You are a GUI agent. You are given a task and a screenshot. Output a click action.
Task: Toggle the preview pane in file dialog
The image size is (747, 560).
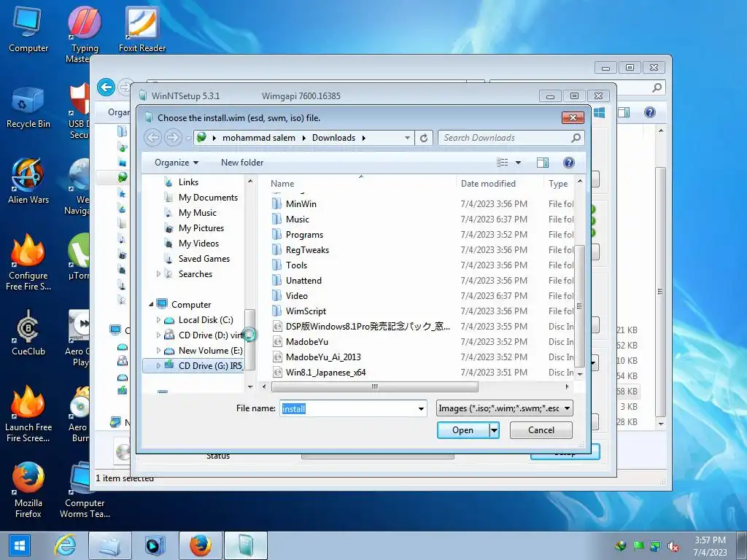click(543, 163)
